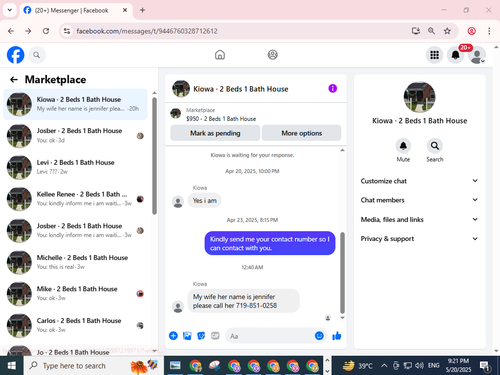Open the Levi - 2 Beds 1 Bath House chat
The height and width of the screenshot is (375, 500).
tap(75, 167)
